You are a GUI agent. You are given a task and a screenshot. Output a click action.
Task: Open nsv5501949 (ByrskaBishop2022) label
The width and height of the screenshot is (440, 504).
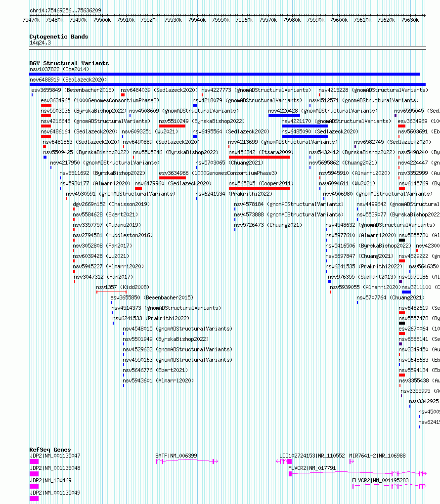click(x=166, y=339)
